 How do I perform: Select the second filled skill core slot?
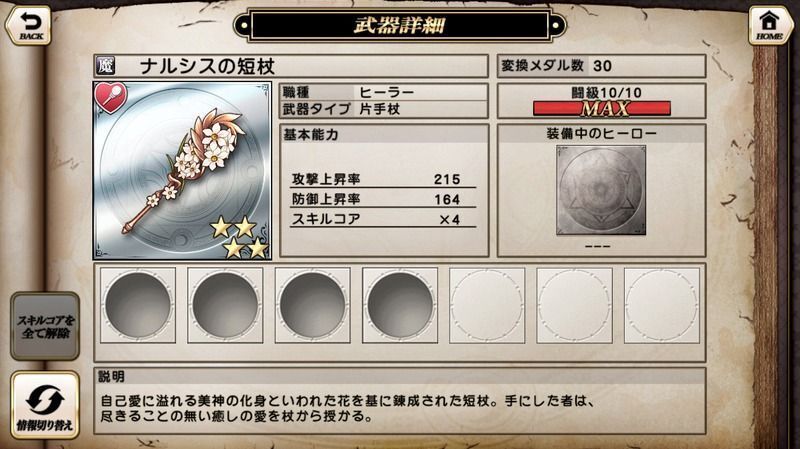(225, 305)
